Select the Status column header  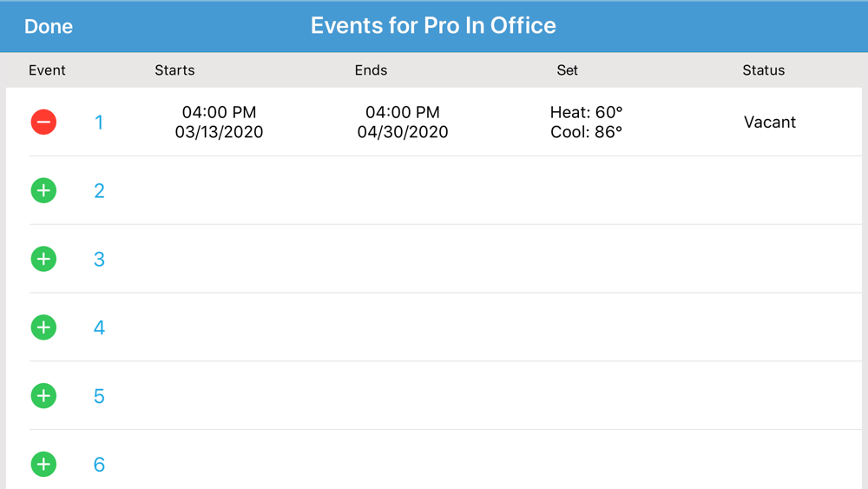(763, 70)
